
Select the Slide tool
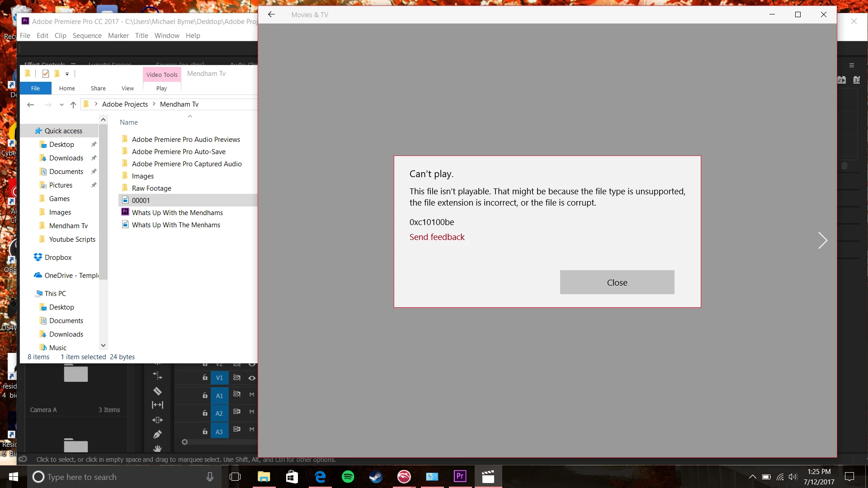[x=157, y=420]
